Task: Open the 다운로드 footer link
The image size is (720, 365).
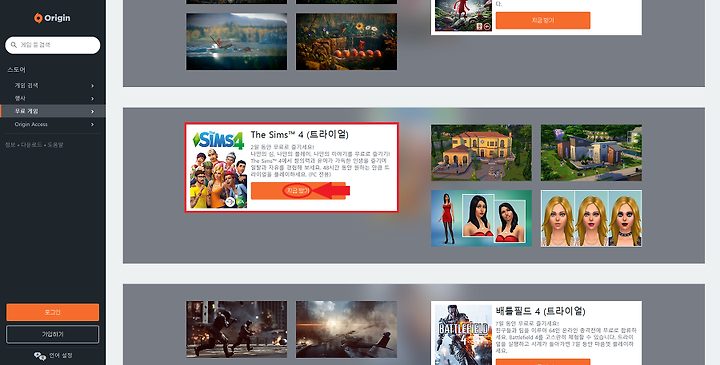Action: pyautogui.click(x=32, y=145)
